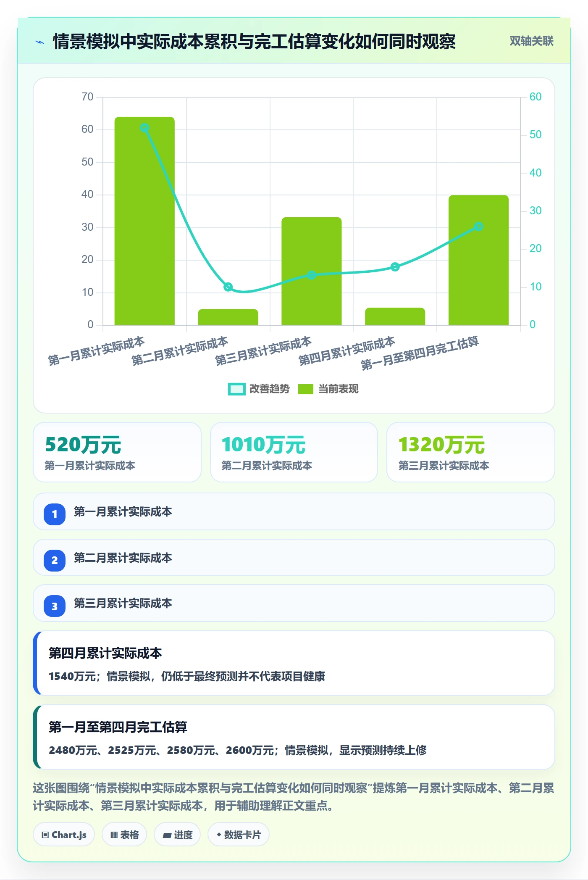Viewport: 588px width, 880px height.
Task: Click the 第三月累计实际成本 green bar
Action: tap(312, 271)
